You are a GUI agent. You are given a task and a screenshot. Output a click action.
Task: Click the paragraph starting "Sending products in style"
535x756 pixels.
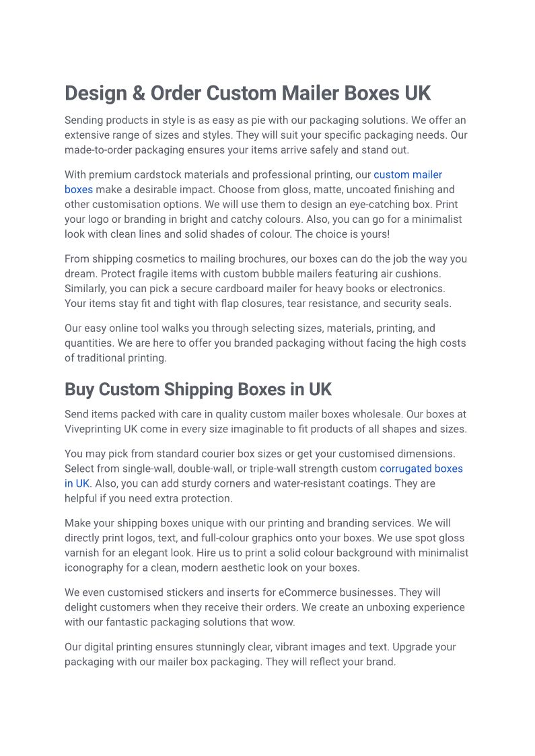tap(265, 135)
